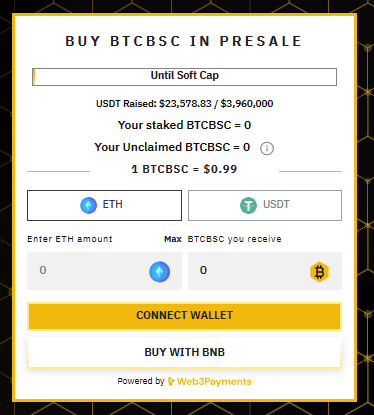Choose Buy With BNB option
This screenshot has height=415, width=374.
point(184,352)
